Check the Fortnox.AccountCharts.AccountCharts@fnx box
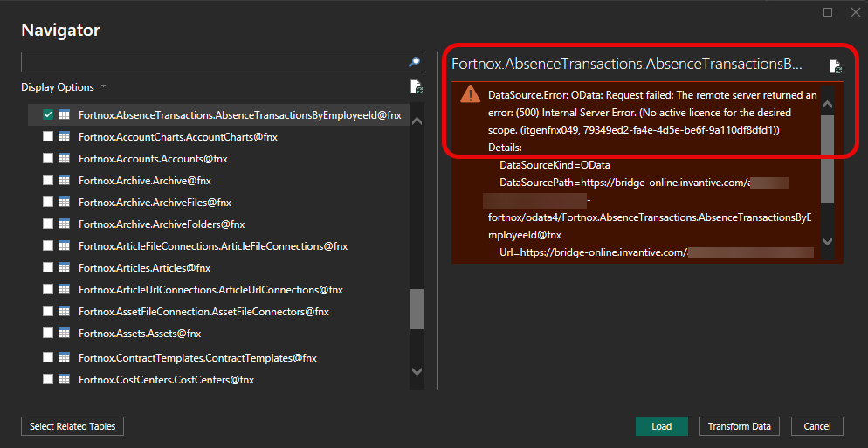Screen dimensions: 868x448 48,137
